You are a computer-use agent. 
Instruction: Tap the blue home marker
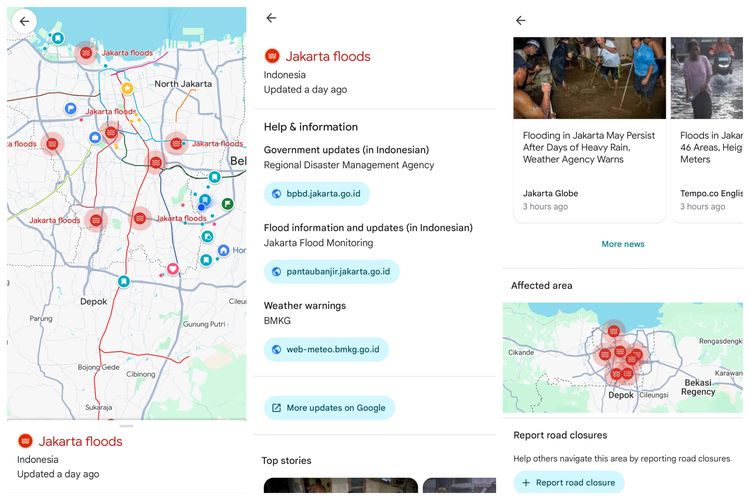pyautogui.click(x=223, y=250)
